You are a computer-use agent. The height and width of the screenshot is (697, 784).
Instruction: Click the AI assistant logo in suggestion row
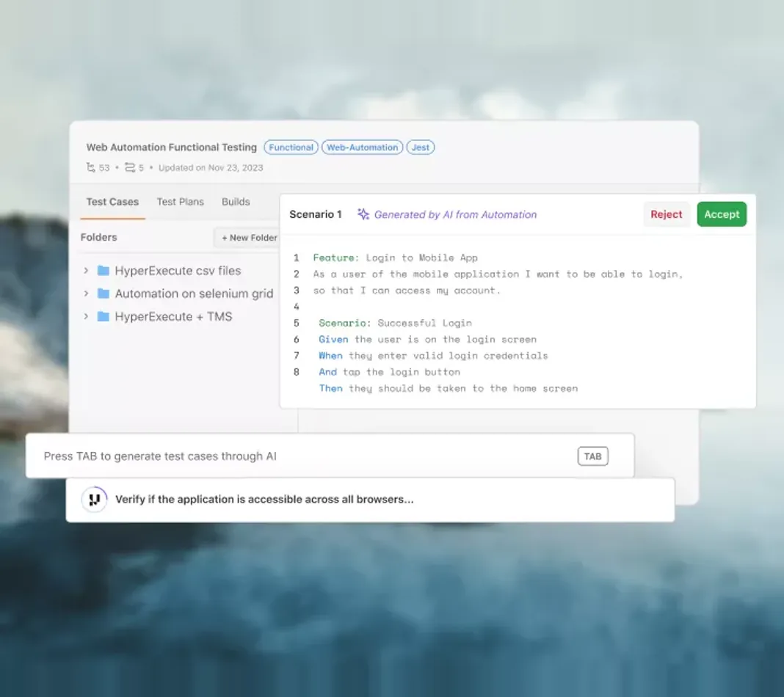click(x=95, y=500)
